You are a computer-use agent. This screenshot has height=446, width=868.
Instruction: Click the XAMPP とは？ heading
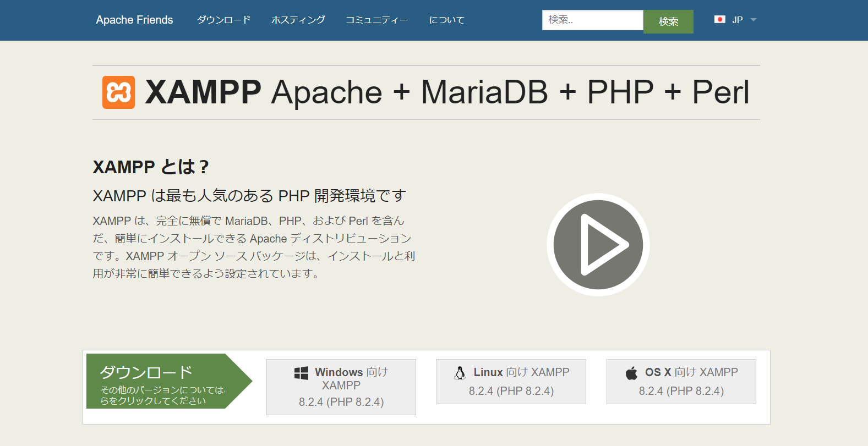[151, 167]
